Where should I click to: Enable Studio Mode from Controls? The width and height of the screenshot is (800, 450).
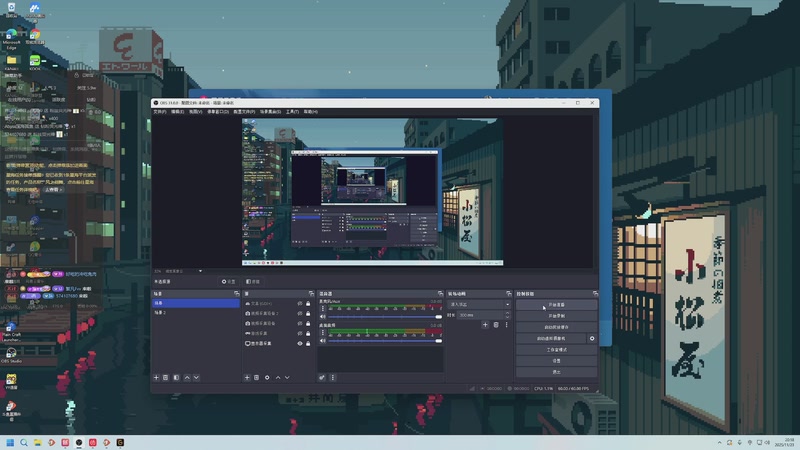click(x=556, y=349)
